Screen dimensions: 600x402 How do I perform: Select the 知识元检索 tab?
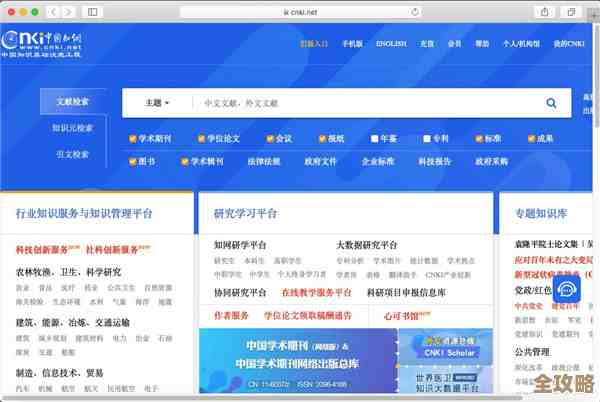point(73,128)
